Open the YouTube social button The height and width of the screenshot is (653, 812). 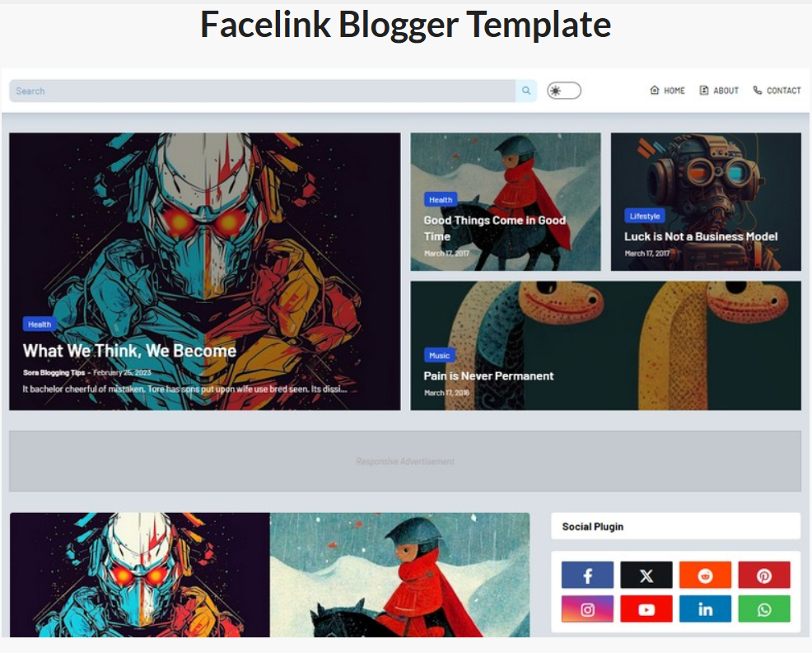[x=646, y=609]
